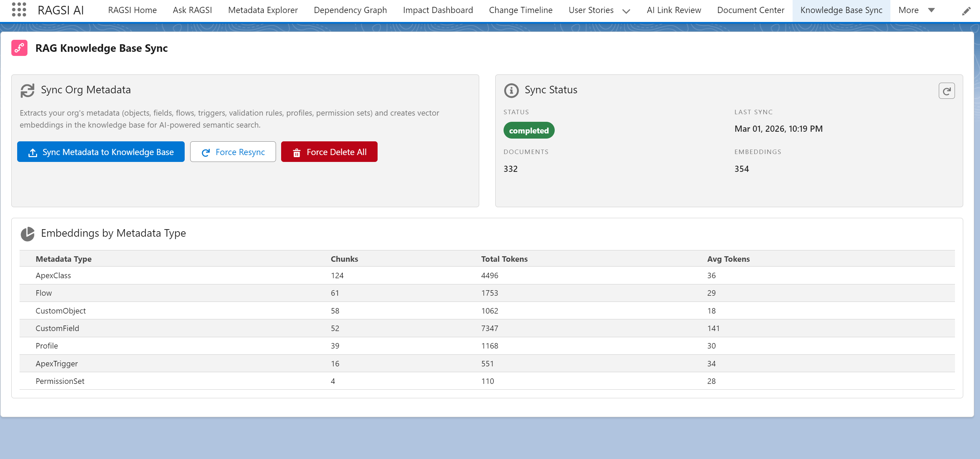Click the Sync Org Metadata arrows icon

click(27, 90)
